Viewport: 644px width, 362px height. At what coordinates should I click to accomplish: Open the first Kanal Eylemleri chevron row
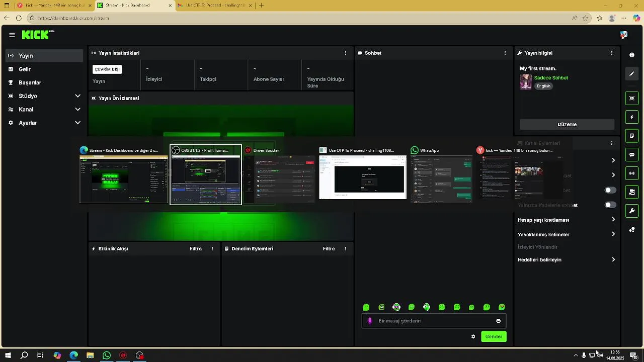(x=613, y=160)
